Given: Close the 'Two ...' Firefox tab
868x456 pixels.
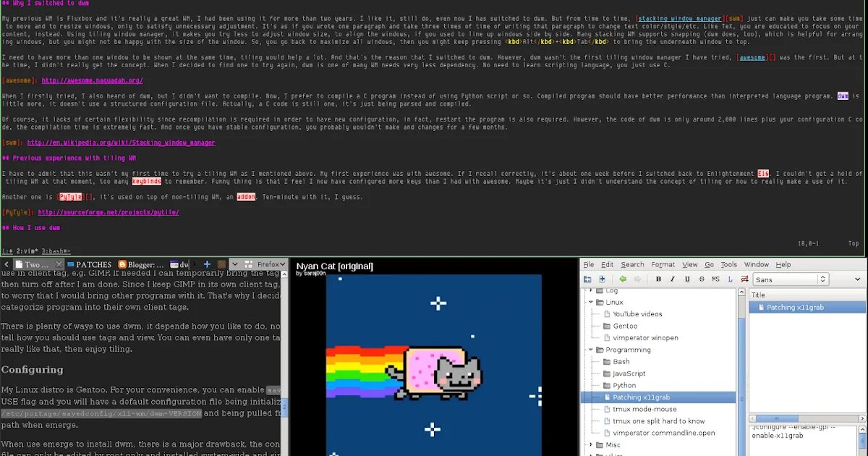Looking at the screenshot, I should click(59, 265).
